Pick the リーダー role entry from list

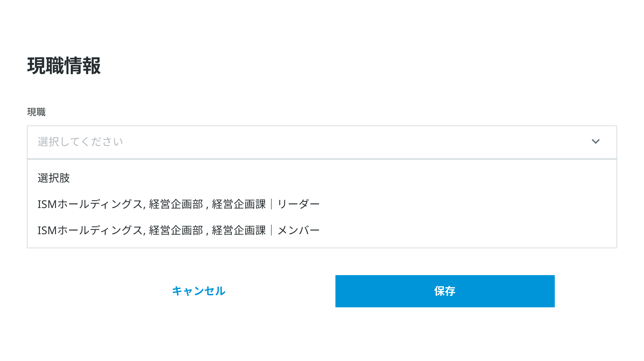pos(322,204)
